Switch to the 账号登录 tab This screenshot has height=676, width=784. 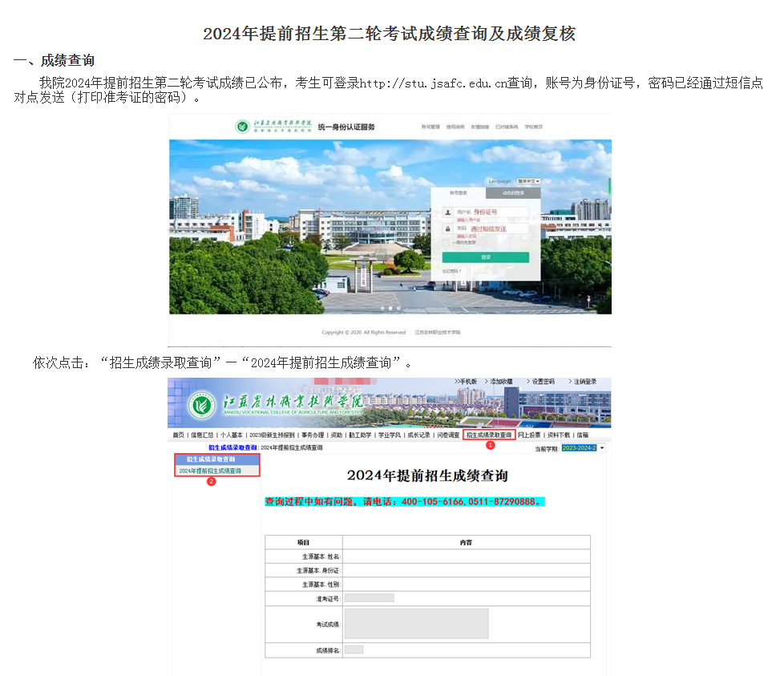(458, 192)
